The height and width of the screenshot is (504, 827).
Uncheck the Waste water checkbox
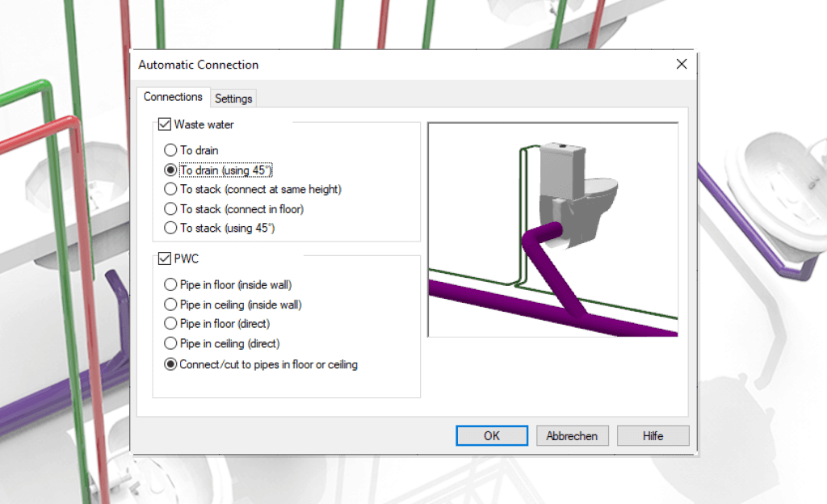pyautogui.click(x=165, y=124)
